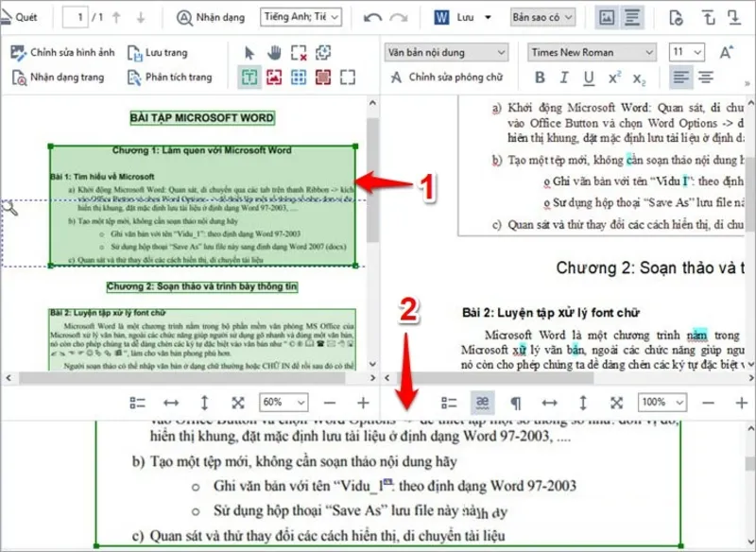The image size is (756, 552).
Task: Click Lưu trang to save page
Action: pos(157,53)
